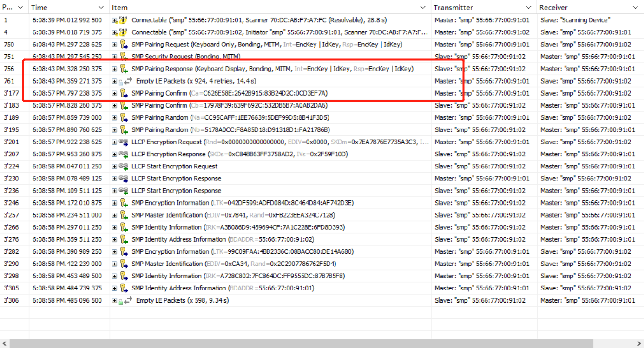This screenshot has width=644, height=348.
Task: Expand the Empty LE Packets entry
Action: 114,81
